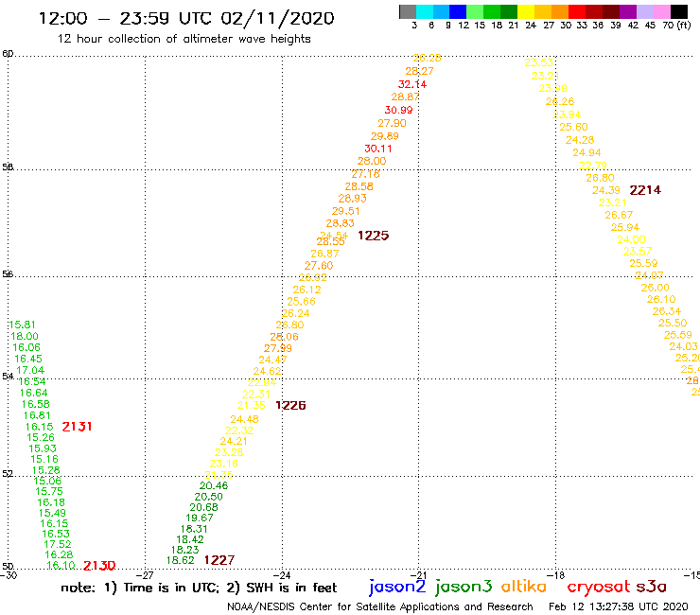Click the yellow value 22.31
700x615 pixels.
pyautogui.click(x=255, y=395)
